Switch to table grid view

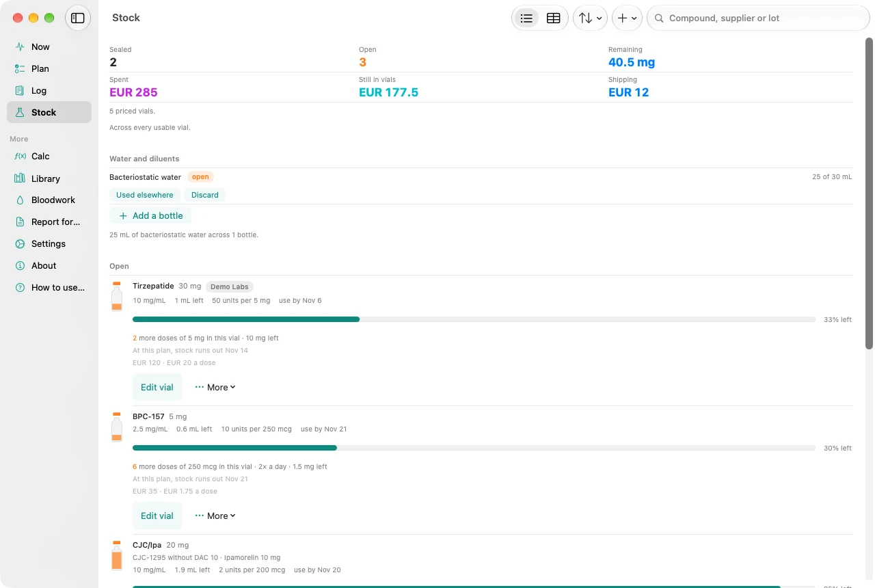click(x=554, y=18)
